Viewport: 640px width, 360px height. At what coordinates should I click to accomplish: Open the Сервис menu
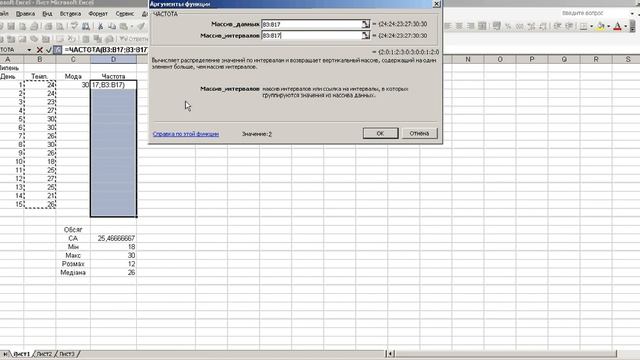125,14
